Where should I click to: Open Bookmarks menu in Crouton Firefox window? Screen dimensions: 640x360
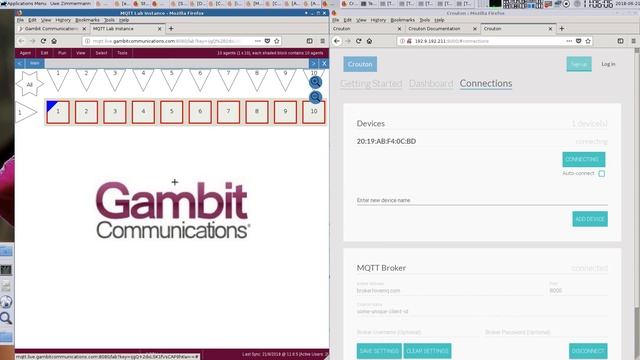click(402, 20)
